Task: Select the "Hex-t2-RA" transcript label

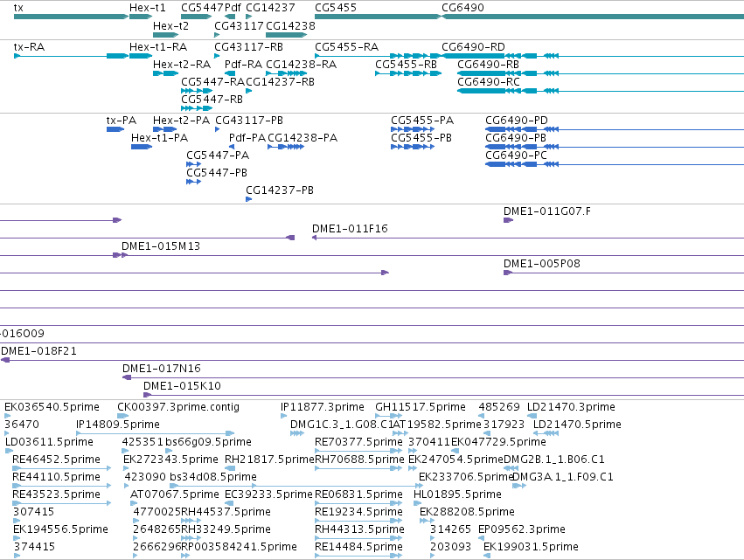Action: point(182,64)
